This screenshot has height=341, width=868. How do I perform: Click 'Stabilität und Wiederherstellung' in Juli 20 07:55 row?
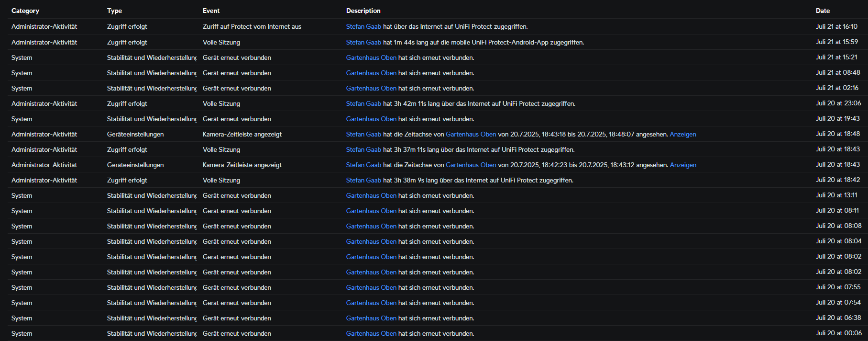click(x=152, y=287)
